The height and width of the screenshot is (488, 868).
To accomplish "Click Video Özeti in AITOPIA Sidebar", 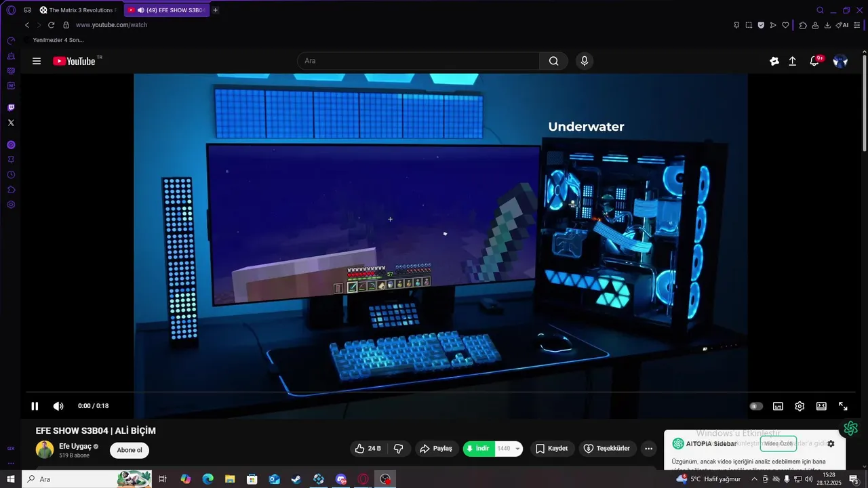I will click(778, 444).
